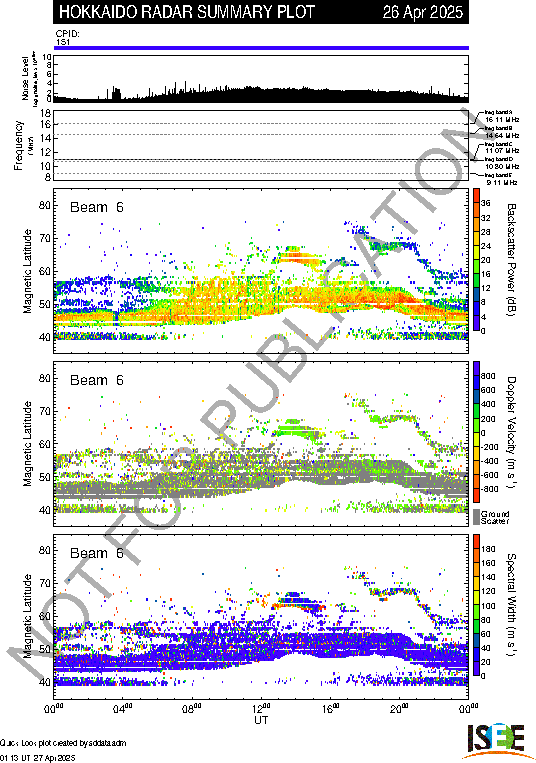Click the 20:00 UT axis tick label
536x763 pixels.
(399, 708)
